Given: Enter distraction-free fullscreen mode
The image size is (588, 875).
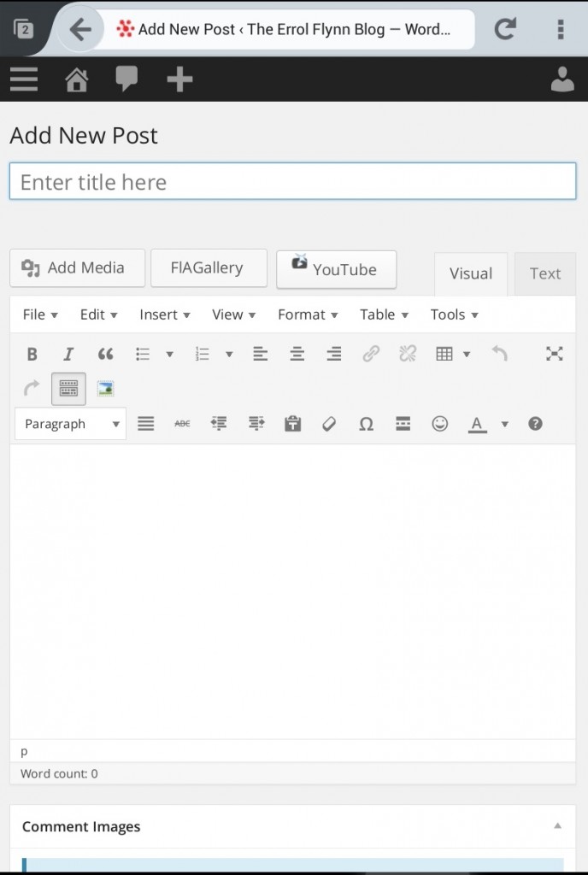Looking at the screenshot, I should tap(554, 354).
